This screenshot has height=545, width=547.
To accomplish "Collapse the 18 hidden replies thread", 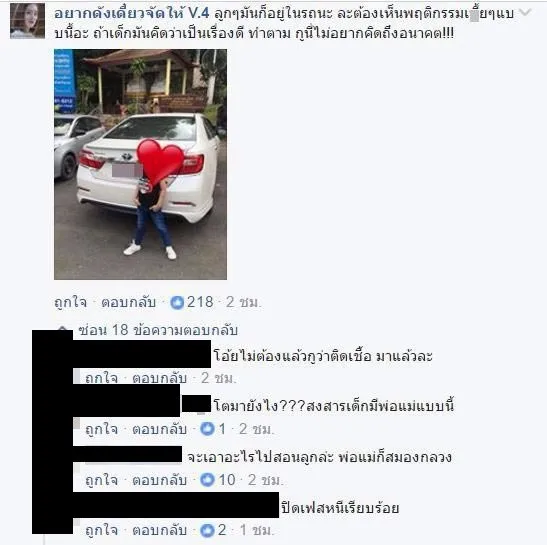I will click(x=158, y=330).
